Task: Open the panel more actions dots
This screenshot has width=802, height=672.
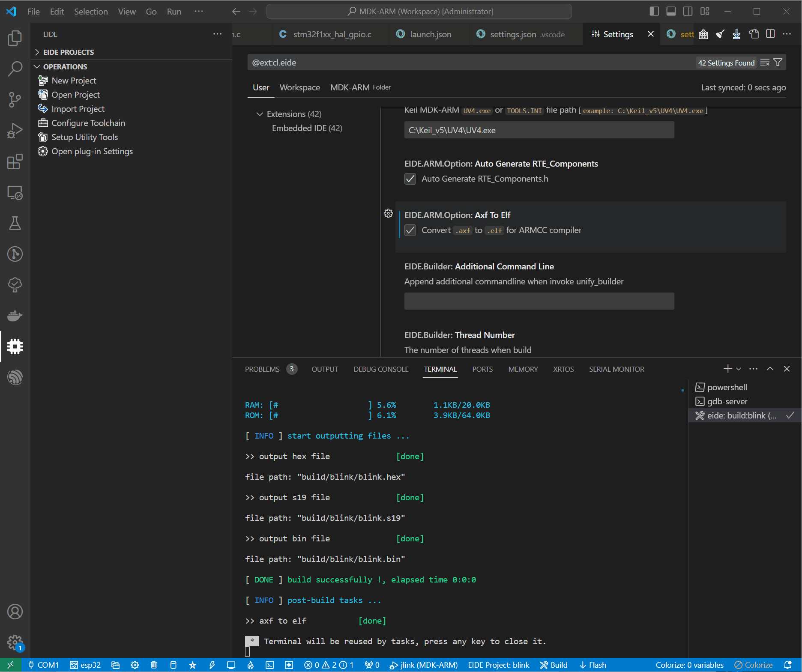Action: coord(754,369)
